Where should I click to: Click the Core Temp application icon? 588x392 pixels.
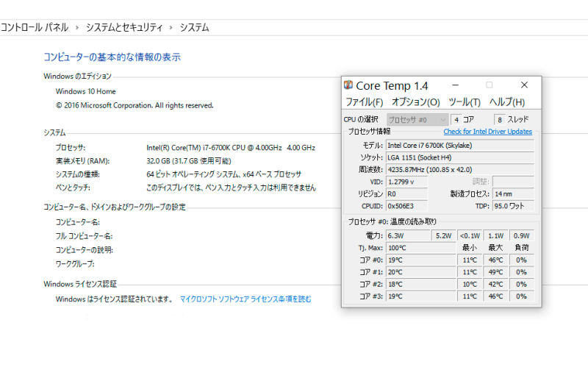(x=348, y=85)
